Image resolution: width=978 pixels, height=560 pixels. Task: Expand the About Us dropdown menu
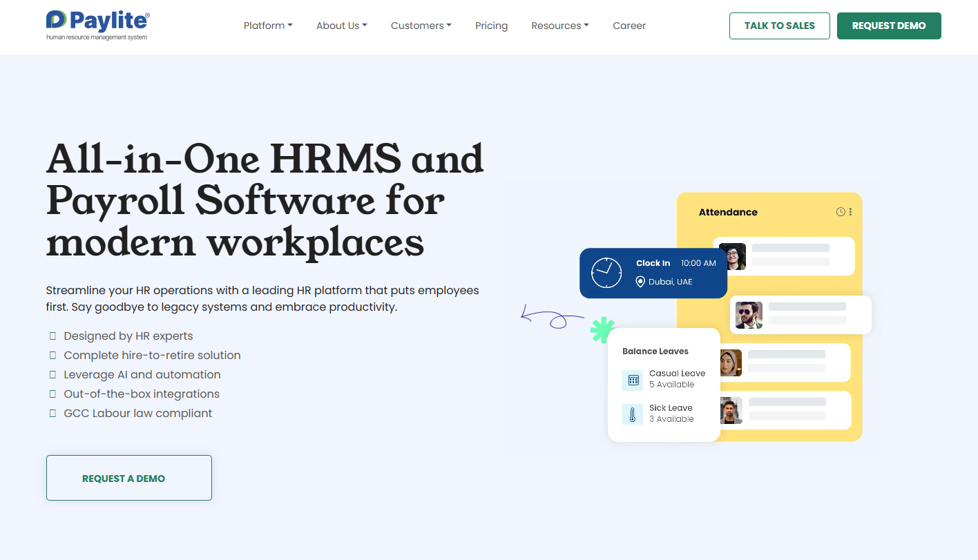click(341, 26)
